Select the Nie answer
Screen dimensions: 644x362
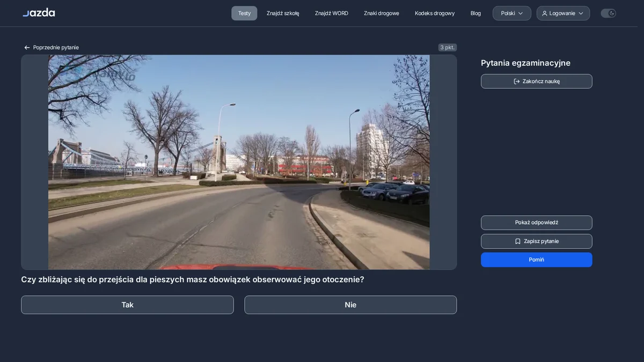(350, 305)
